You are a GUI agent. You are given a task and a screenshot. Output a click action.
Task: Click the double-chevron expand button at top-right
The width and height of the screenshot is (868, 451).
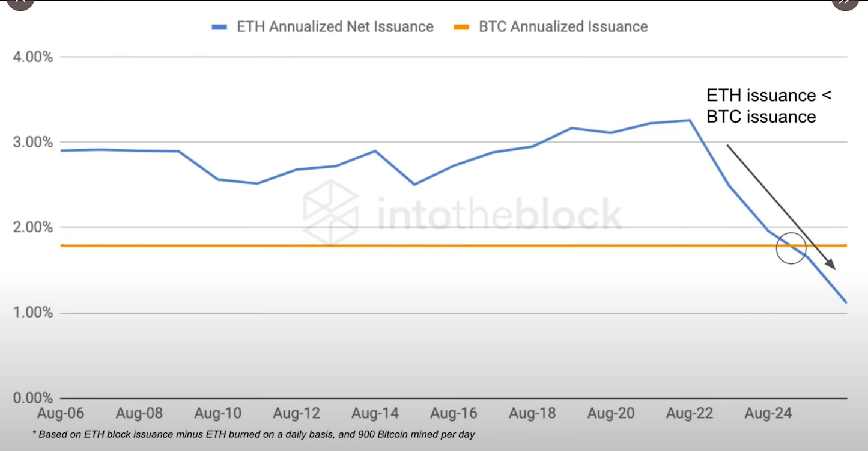(845, 3)
